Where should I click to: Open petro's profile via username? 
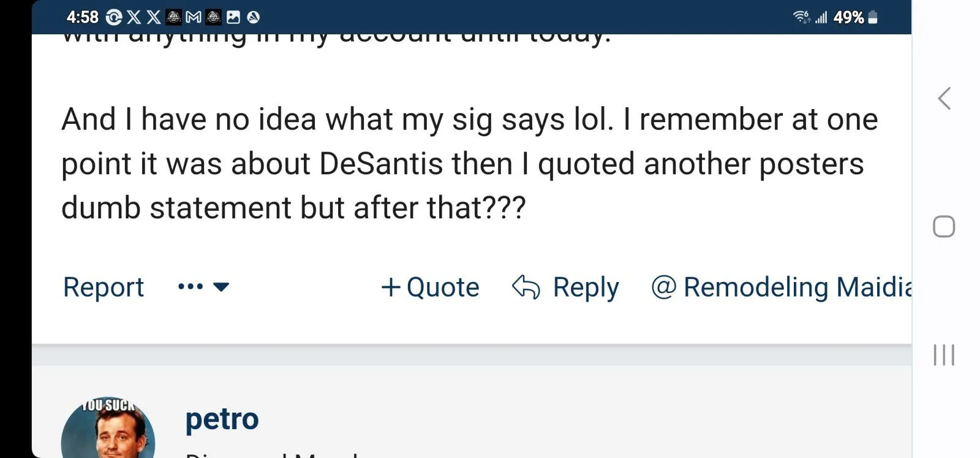tap(222, 419)
